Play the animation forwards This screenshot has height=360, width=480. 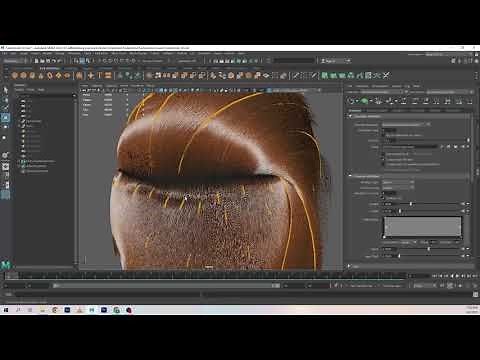(457, 276)
